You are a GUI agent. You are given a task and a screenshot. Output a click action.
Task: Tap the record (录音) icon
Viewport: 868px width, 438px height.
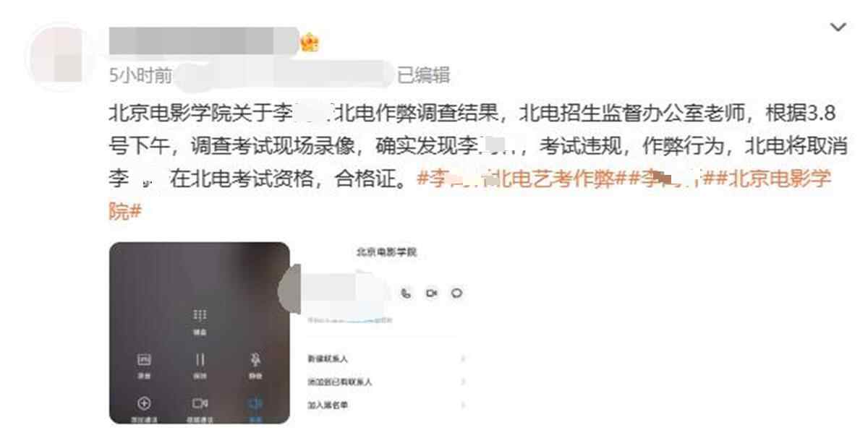click(144, 359)
